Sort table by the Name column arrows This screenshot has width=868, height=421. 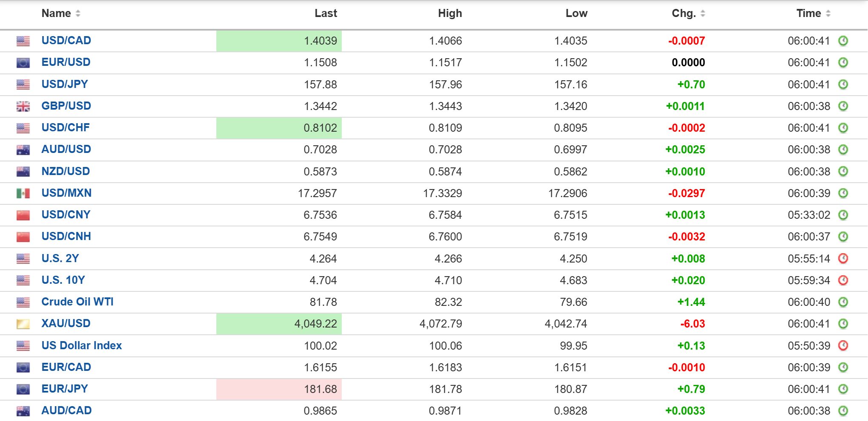(x=78, y=14)
